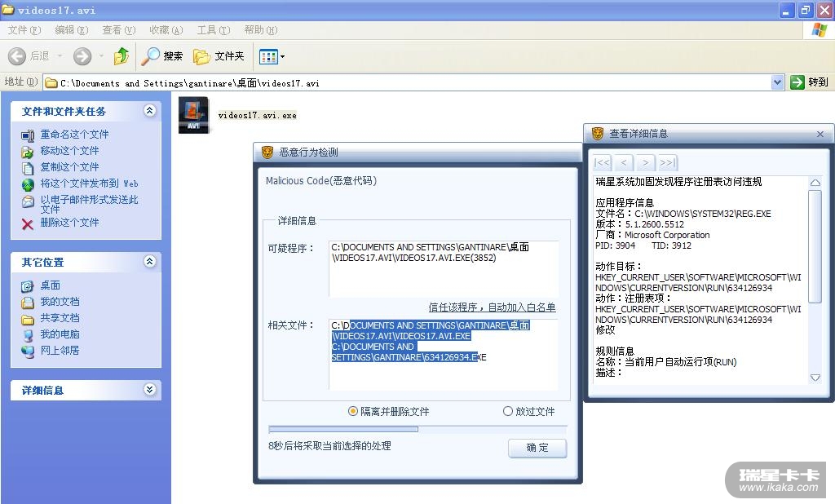835x504 pixels.
Task: Collapse the 文件和文件夹任务 panel
Action: click(x=150, y=110)
